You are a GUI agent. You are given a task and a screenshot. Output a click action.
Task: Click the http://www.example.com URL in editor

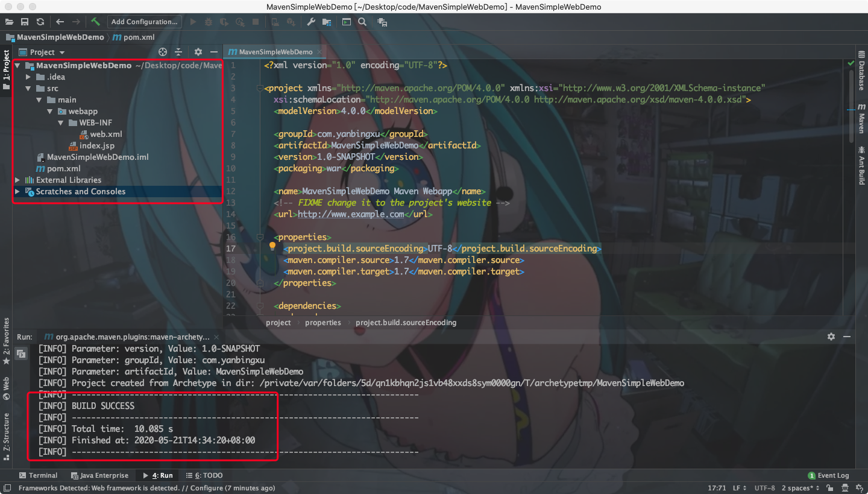351,214
